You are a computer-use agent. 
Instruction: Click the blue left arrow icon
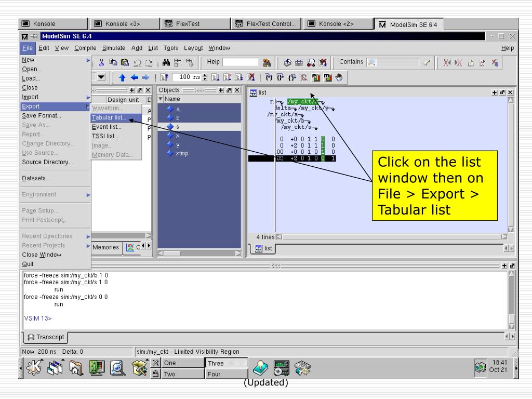(135, 78)
